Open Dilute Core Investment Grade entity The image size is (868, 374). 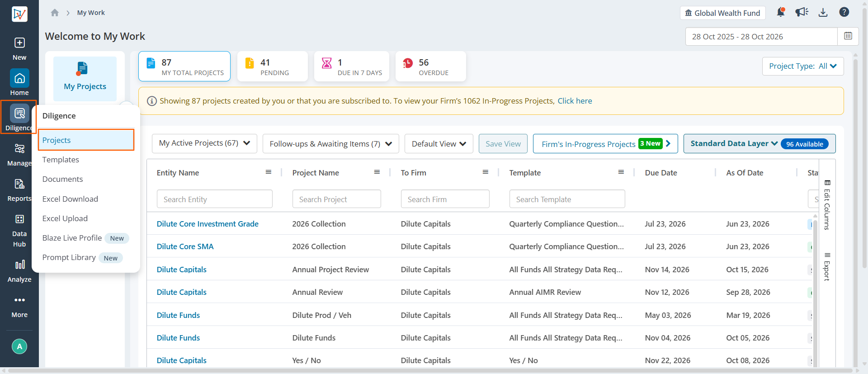coord(208,224)
